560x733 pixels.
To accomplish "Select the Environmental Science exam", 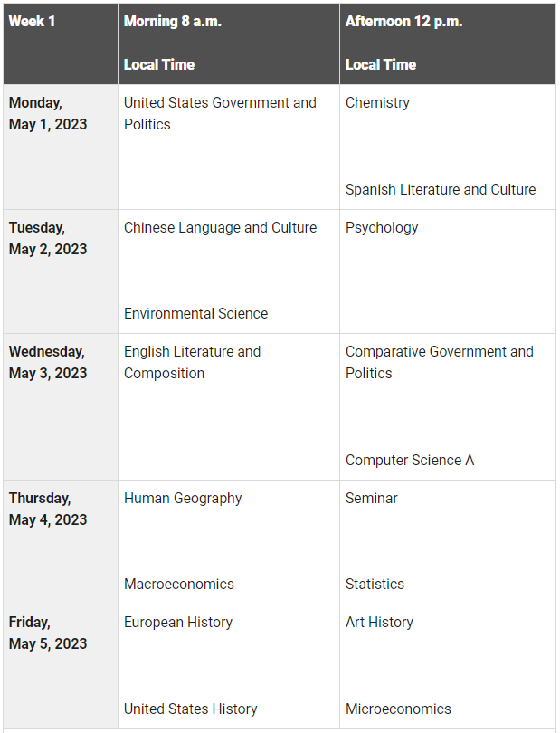I will click(195, 314).
